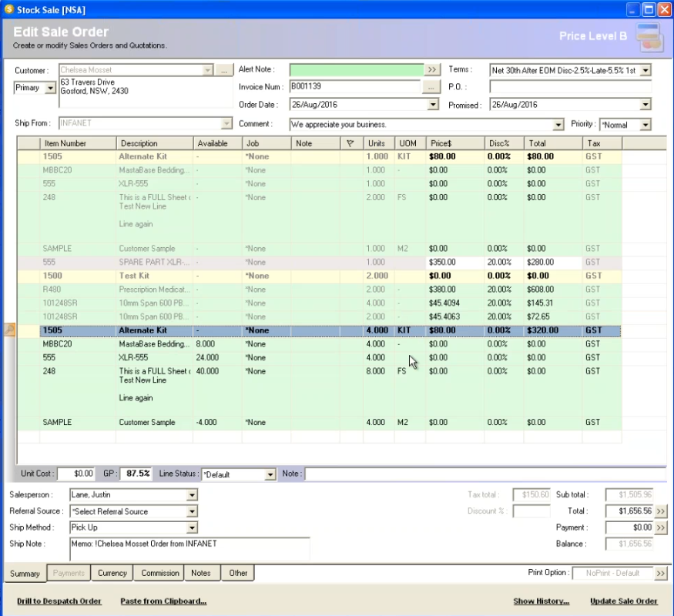Click the Payment amount field
674x616 pixels.
pyautogui.click(x=629, y=527)
